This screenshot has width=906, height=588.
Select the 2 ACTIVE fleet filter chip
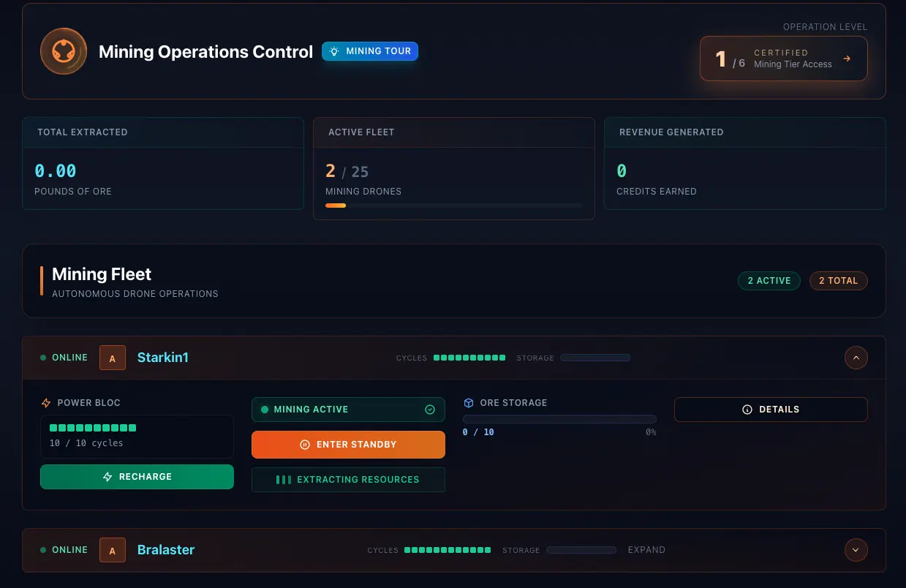[x=769, y=280]
